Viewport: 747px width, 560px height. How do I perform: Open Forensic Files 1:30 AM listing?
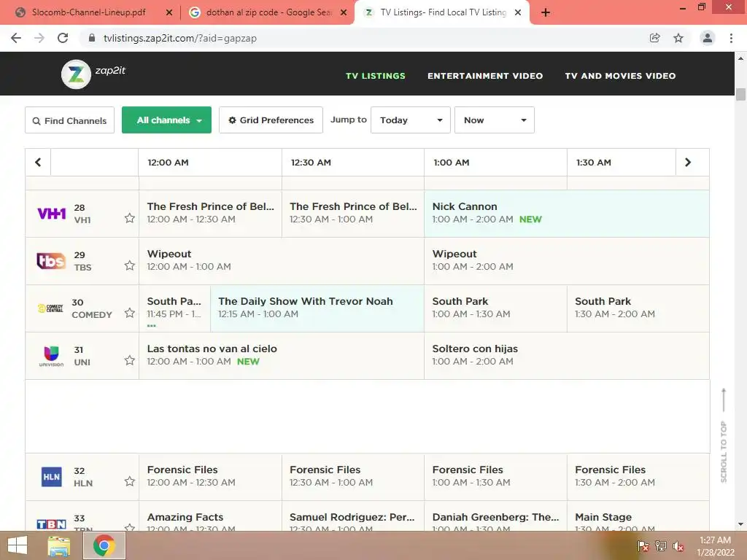tap(638, 477)
